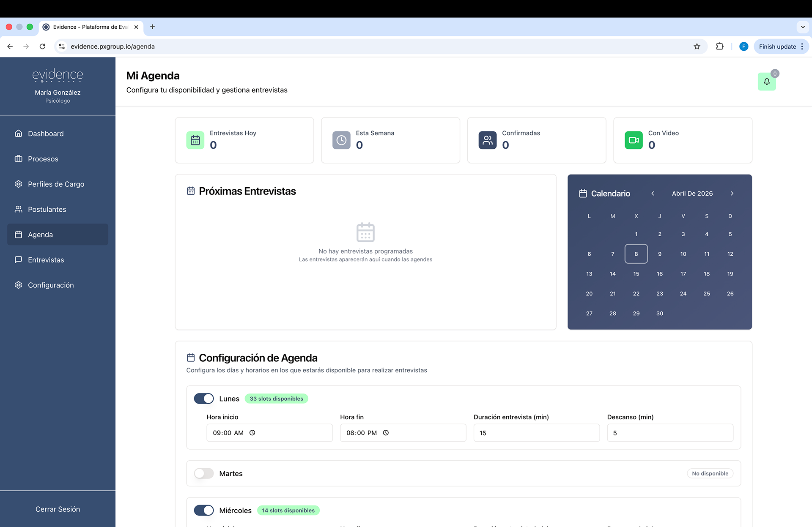Open the browser extensions puzzle icon
This screenshot has height=527, width=812.
719,46
